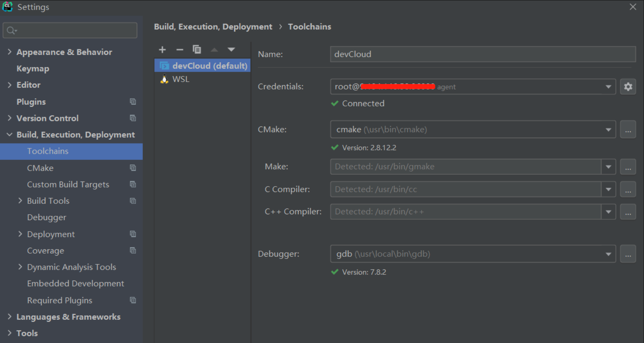Screen dimensions: 644x343
Task: Move toolchain up with the up arrow
Action: [214, 49]
